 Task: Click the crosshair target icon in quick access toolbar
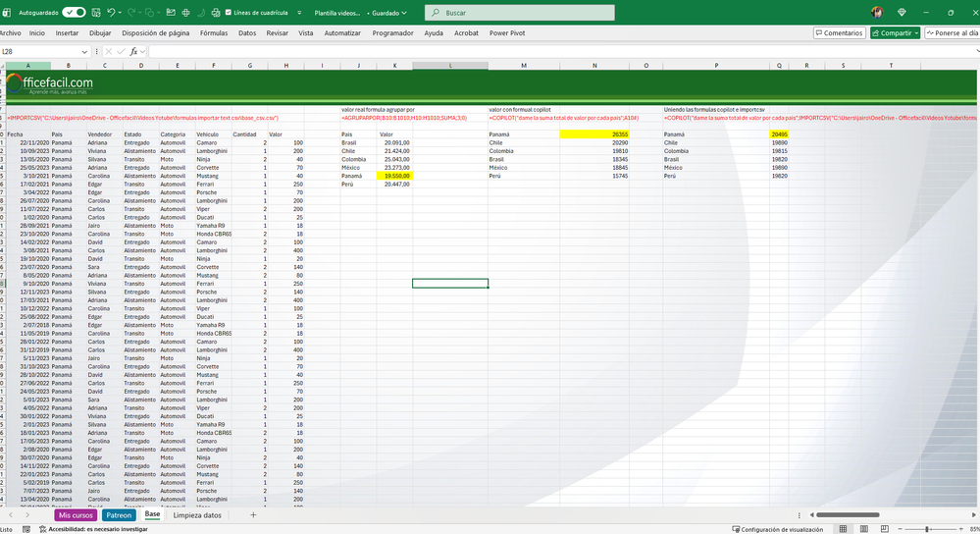coord(185,13)
